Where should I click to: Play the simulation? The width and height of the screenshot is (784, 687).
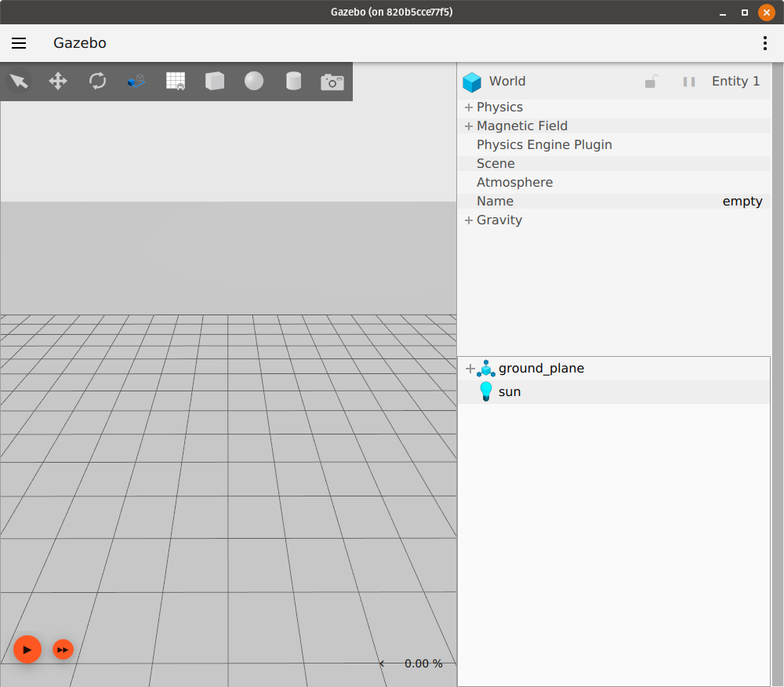(27, 649)
